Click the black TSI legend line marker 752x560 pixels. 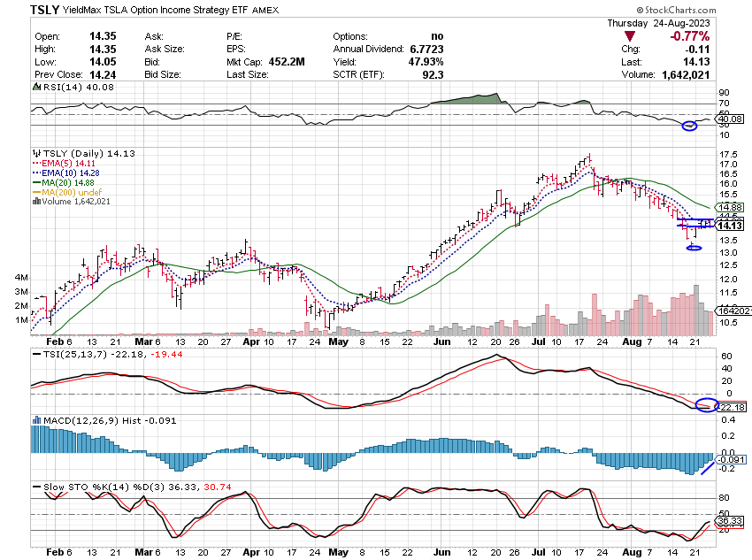tap(37, 355)
